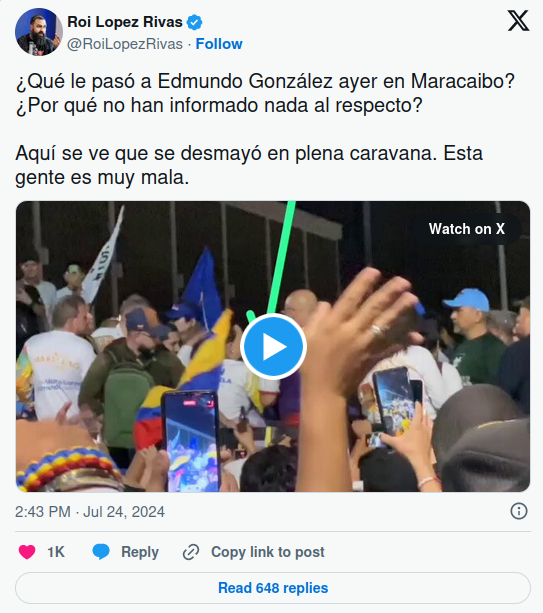Click the Watch on X button
This screenshot has height=613, width=543.
467,229
